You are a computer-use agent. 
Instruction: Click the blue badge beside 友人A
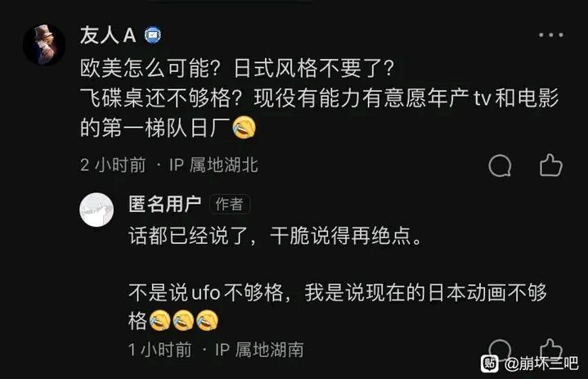[x=153, y=35]
